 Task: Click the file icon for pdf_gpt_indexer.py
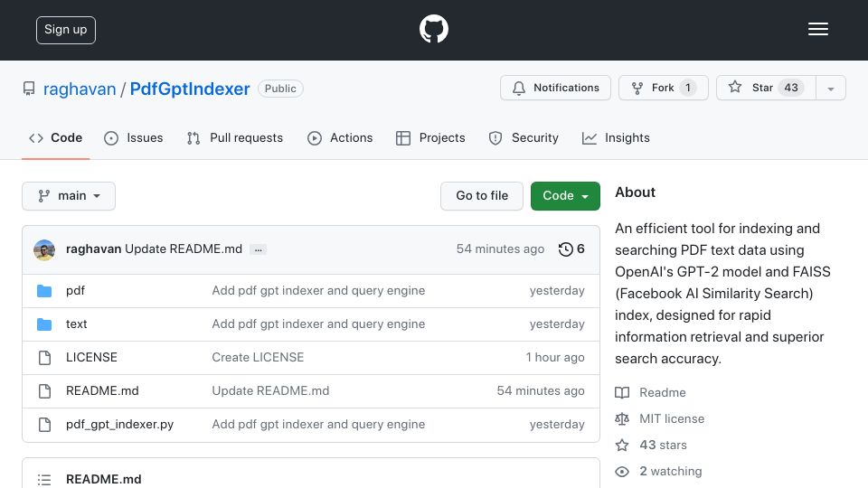pyautogui.click(x=45, y=425)
